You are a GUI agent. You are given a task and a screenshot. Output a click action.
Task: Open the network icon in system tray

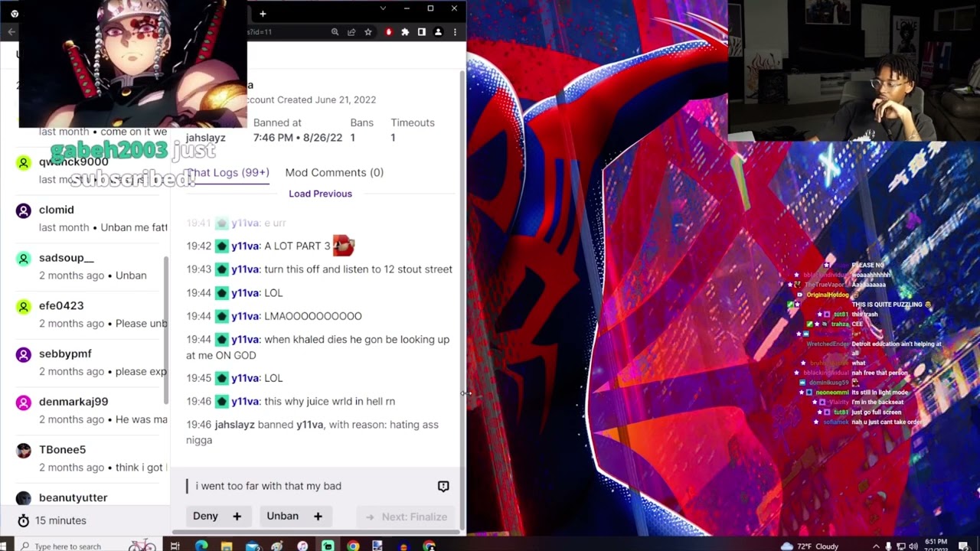900,546
